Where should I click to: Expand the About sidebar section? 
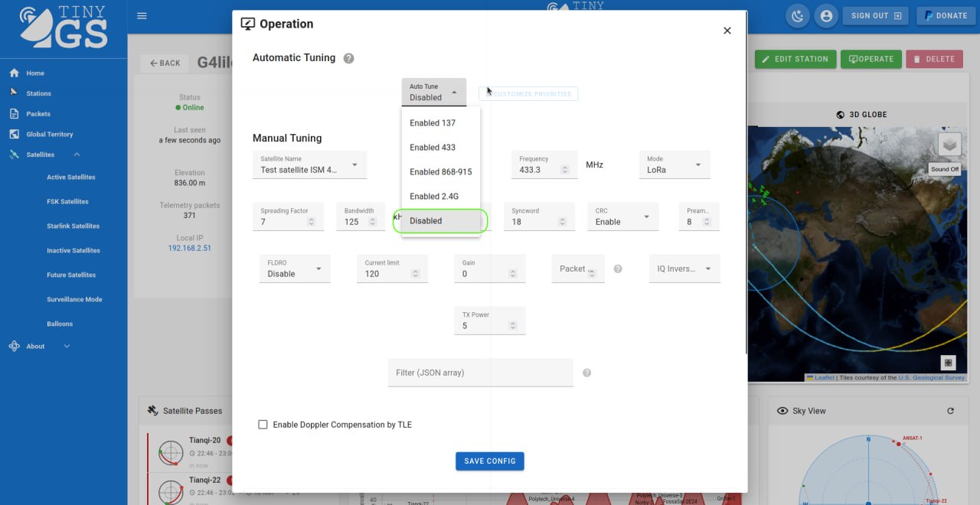pyautogui.click(x=67, y=347)
